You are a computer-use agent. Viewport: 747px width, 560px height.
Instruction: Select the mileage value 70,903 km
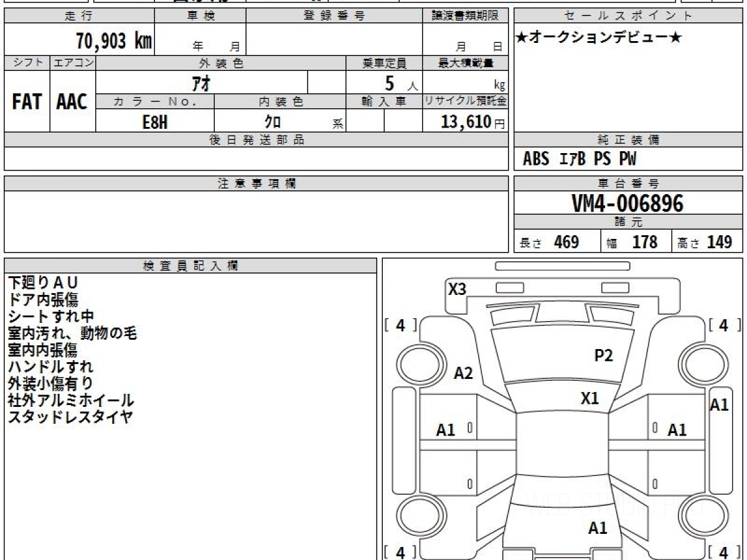(x=114, y=41)
